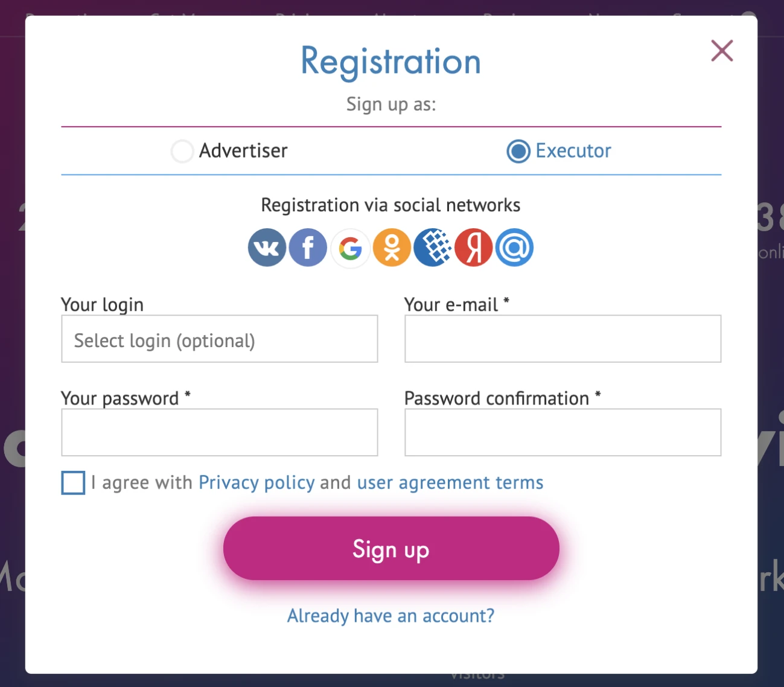The image size is (784, 687).
Task: Open the user agreement terms link
Action: pyautogui.click(x=450, y=483)
